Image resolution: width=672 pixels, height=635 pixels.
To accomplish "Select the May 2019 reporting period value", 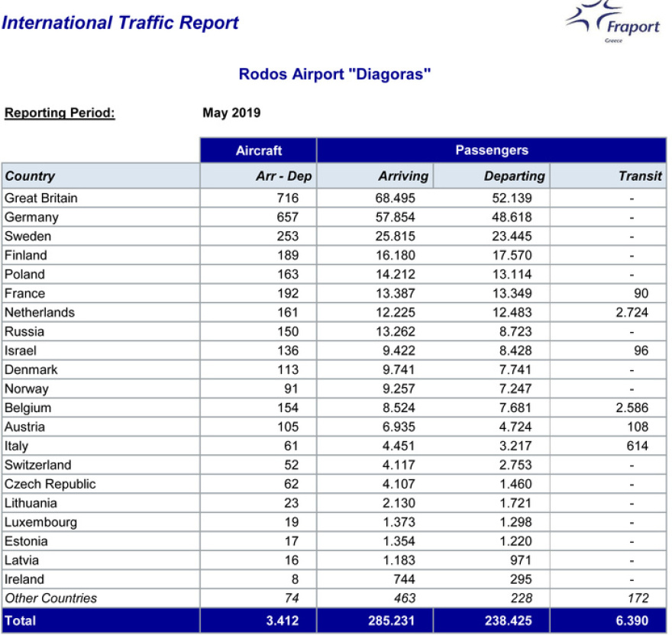I will coord(231,113).
